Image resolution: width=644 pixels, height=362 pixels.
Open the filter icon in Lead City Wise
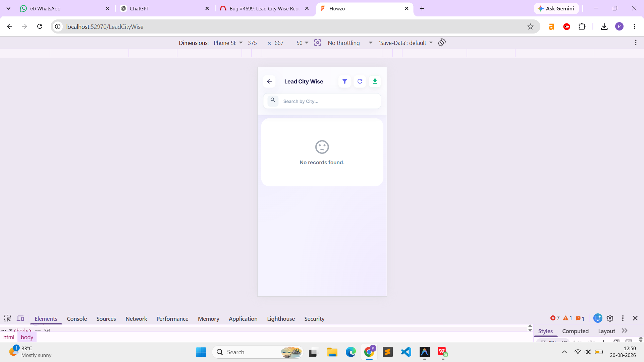tap(344, 81)
